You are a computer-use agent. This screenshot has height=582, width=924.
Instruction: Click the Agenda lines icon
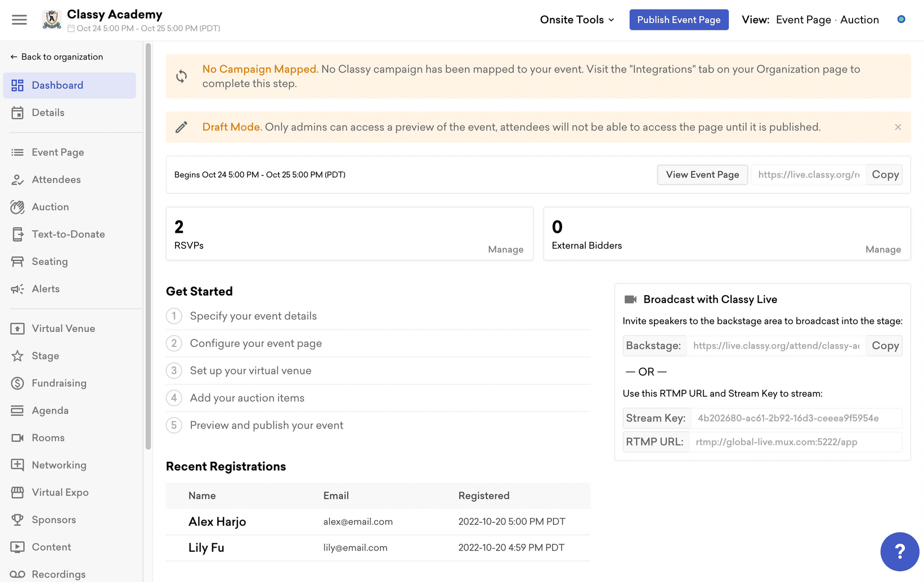(17, 410)
